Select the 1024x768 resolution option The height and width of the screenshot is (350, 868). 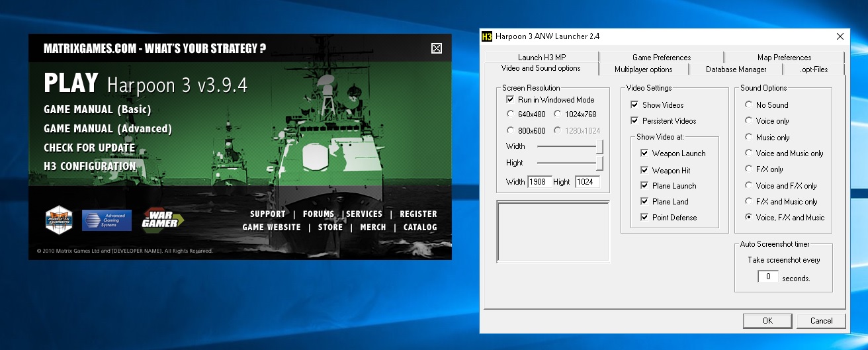tap(558, 114)
